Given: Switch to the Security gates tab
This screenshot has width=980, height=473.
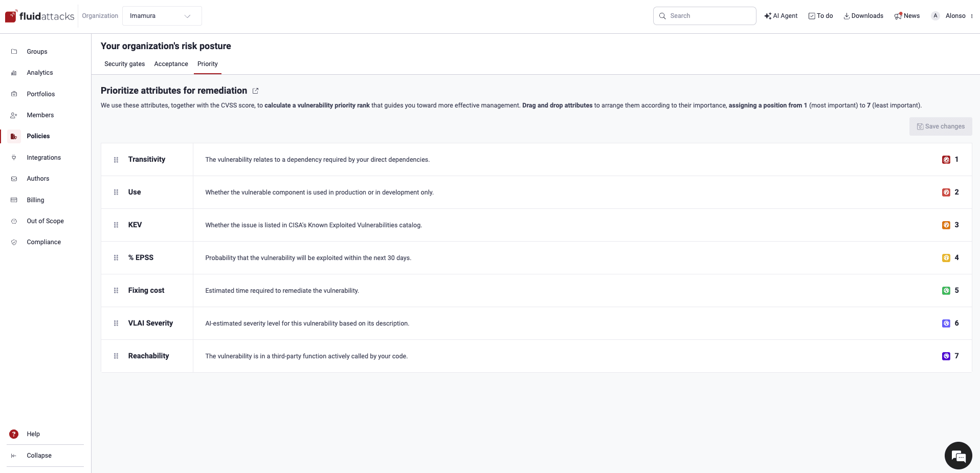Looking at the screenshot, I should tap(124, 64).
